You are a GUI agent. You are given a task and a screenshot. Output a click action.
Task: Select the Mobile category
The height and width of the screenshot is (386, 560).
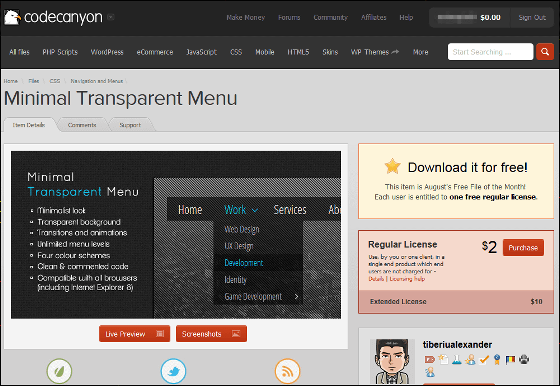point(265,52)
